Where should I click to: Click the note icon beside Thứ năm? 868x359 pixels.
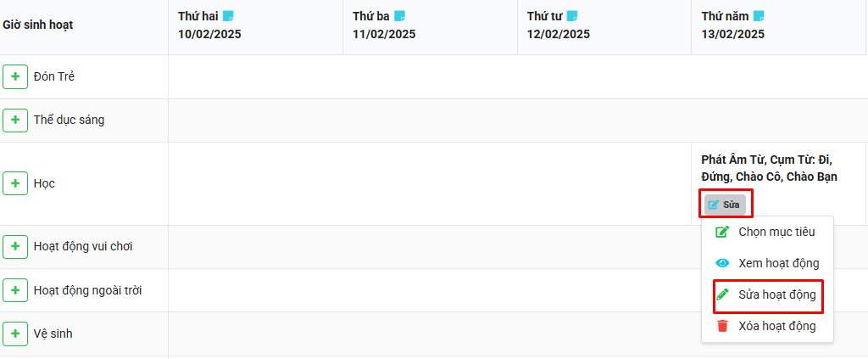(x=759, y=16)
